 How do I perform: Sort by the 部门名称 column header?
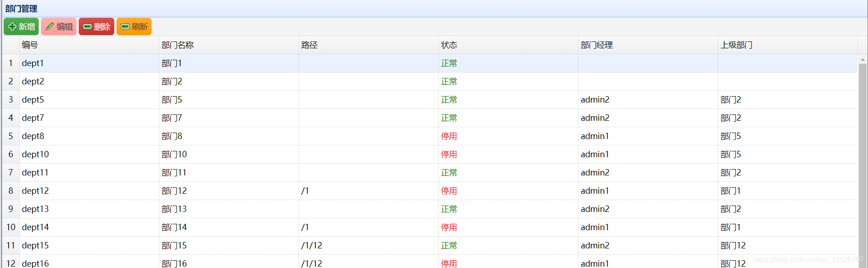(229, 45)
